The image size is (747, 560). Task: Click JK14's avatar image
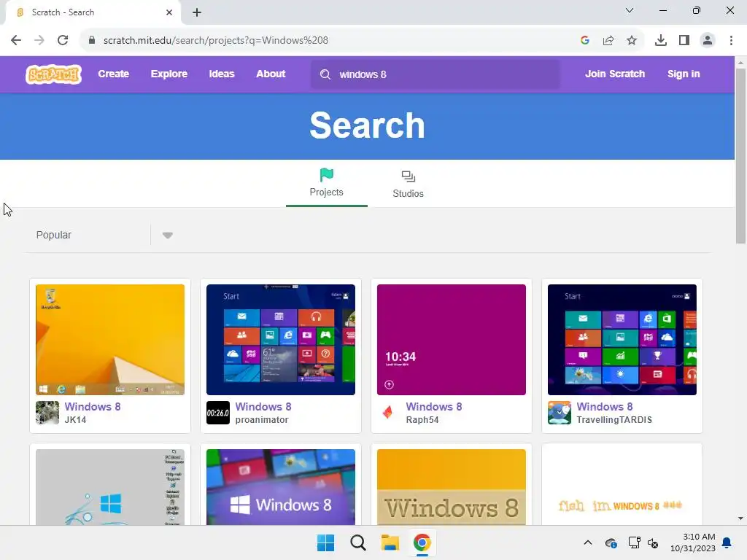47,413
